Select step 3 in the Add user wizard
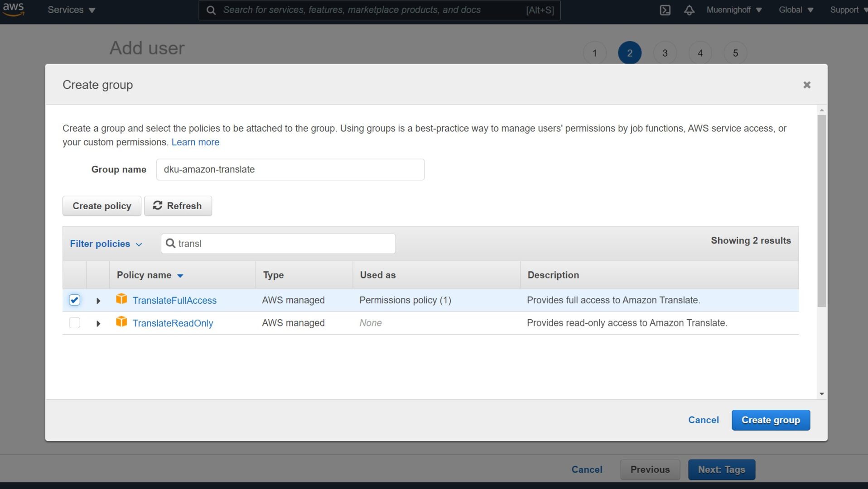This screenshot has height=489, width=868. (x=665, y=53)
